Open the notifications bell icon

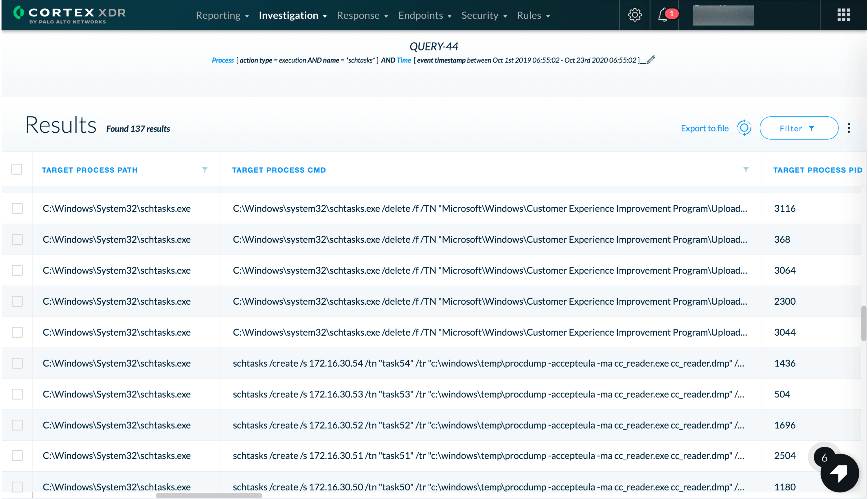click(x=663, y=15)
